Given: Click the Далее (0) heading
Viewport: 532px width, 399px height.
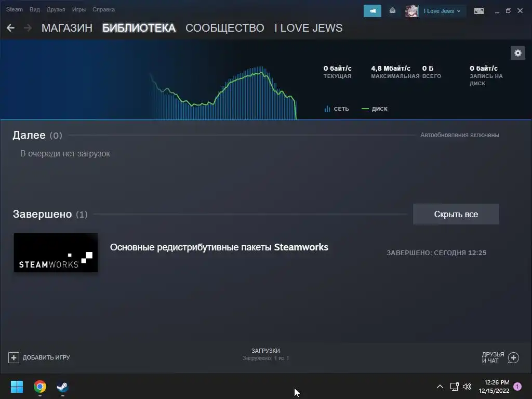Looking at the screenshot, I should pyautogui.click(x=37, y=135).
